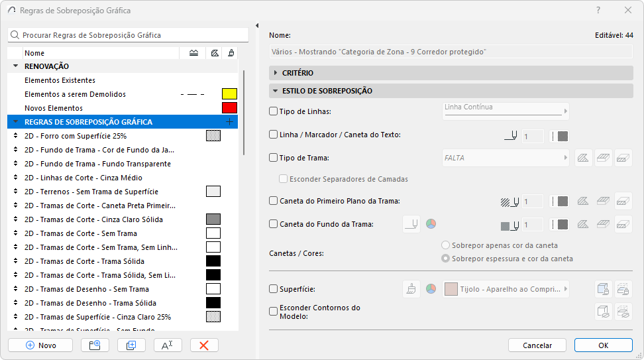Focus the Procurar Regras search field
The width and height of the screenshot is (644, 360).
128,35
